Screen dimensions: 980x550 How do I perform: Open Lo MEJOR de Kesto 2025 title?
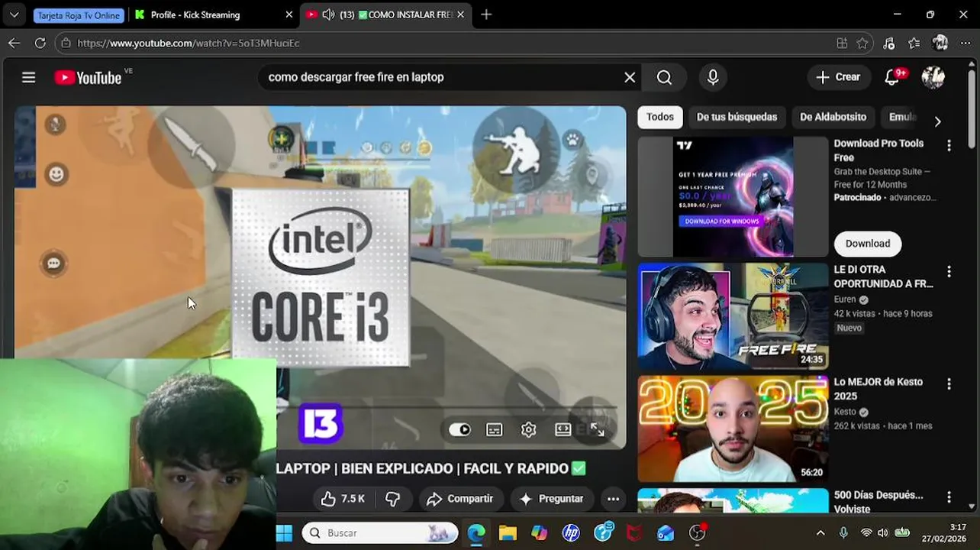click(878, 389)
